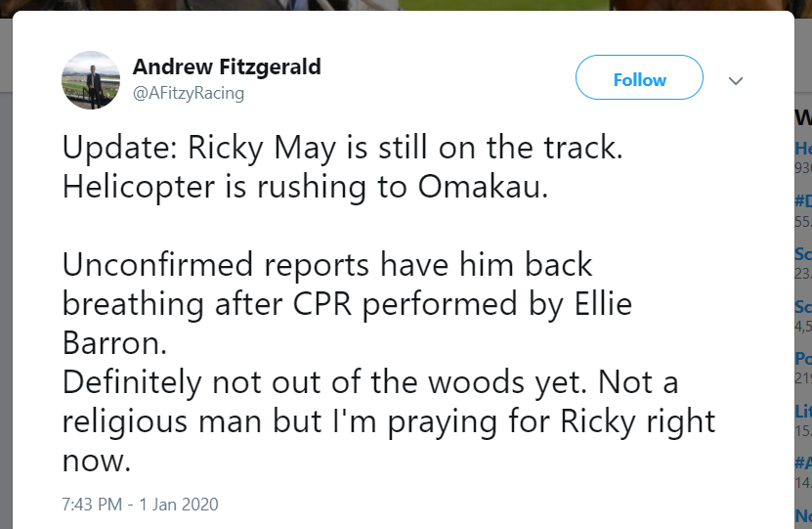The image size is (812, 529).
Task: Click the 7:43 PM - 1 Jan 2020 timestamp
Action: (x=140, y=505)
